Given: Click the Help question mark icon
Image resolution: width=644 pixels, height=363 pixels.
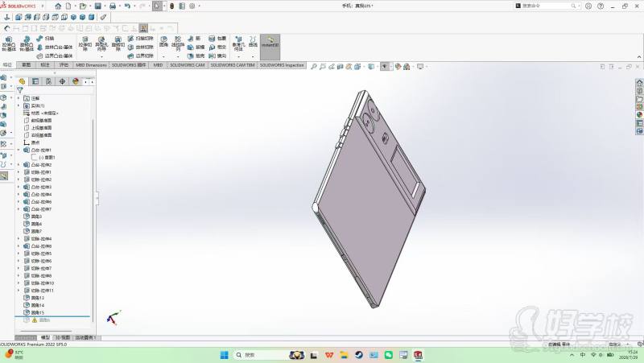Looking at the screenshot, I should pyautogui.click(x=601, y=6).
